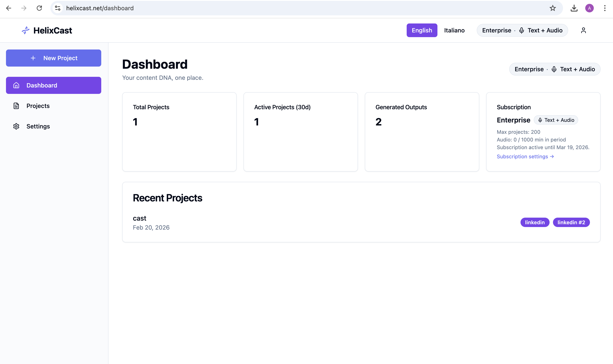This screenshot has width=613, height=364.
Task: Open the recent project named cast
Action: coord(139,218)
